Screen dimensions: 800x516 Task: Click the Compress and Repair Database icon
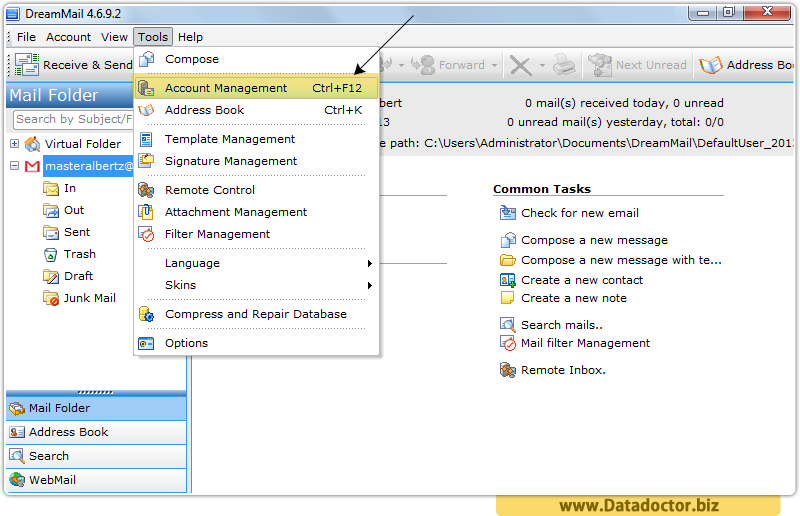click(146, 314)
